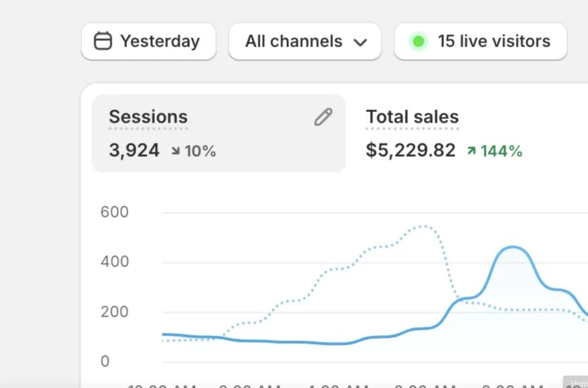The image size is (588, 388).
Task: Select the Sessions metric card
Action: pos(219,133)
